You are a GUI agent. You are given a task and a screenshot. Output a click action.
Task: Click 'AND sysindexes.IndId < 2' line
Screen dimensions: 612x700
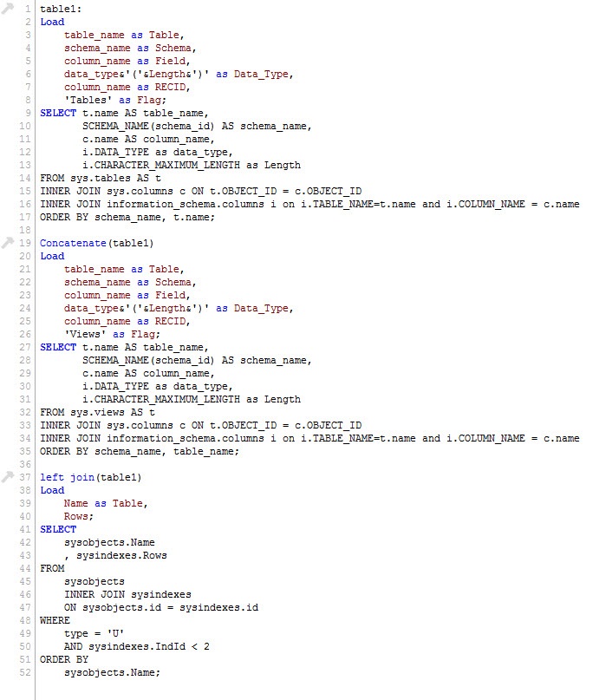pos(136,646)
